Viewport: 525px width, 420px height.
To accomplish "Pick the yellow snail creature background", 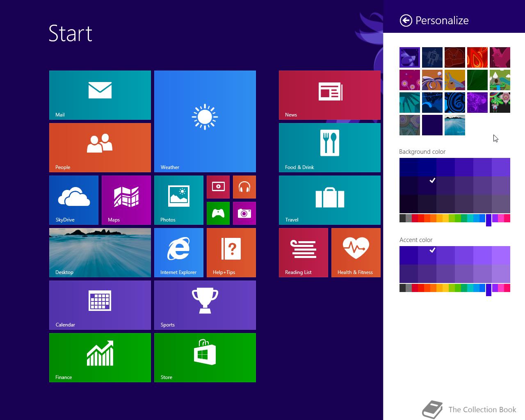I will (455, 80).
